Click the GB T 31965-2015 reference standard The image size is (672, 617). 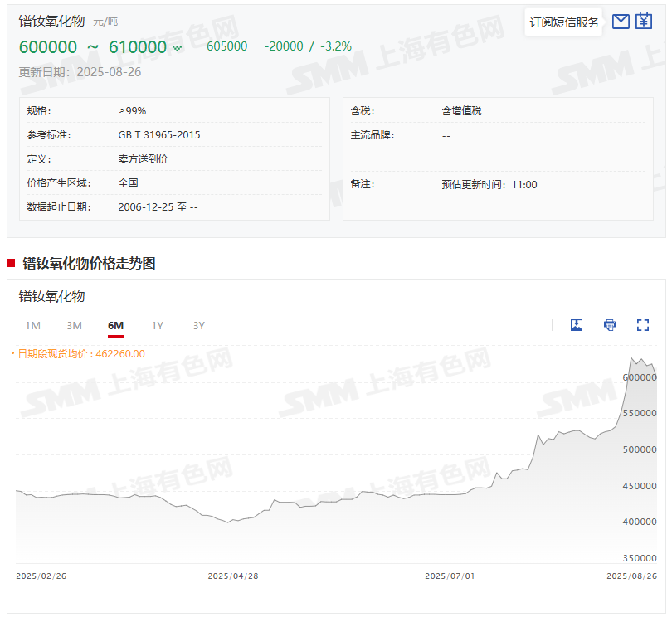pyautogui.click(x=159, y=134)
